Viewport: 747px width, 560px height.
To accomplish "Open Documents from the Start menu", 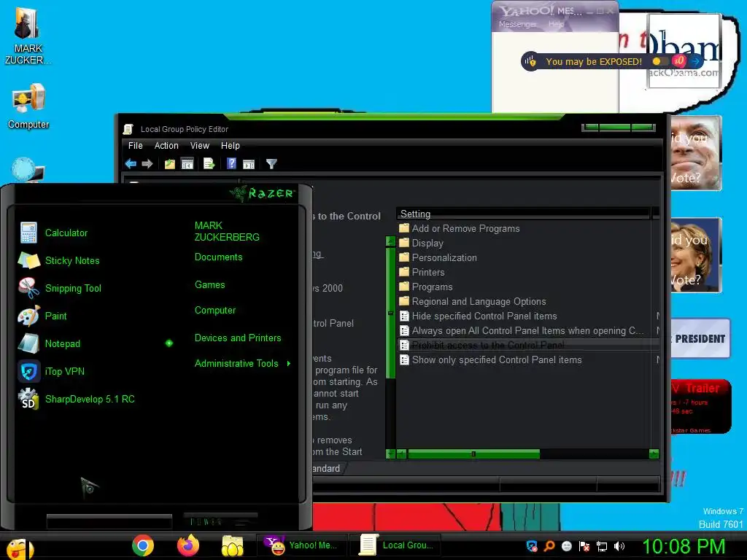I will click(x=218, y=257).
